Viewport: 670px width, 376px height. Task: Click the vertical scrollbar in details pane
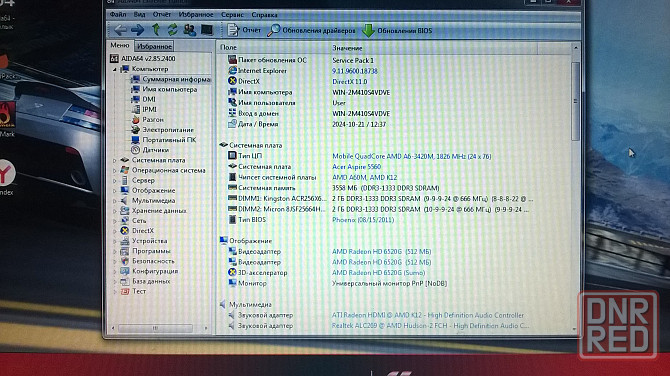[x=576, y=101]
